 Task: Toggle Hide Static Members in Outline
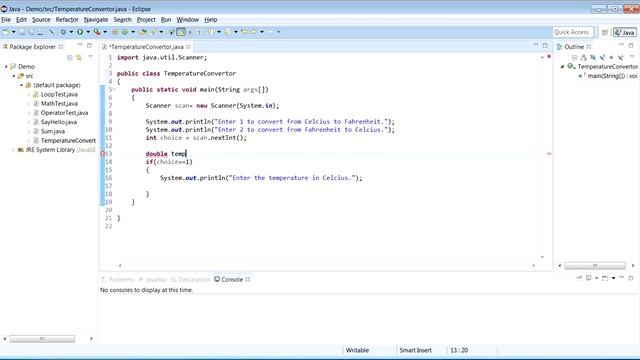point(602,58)
